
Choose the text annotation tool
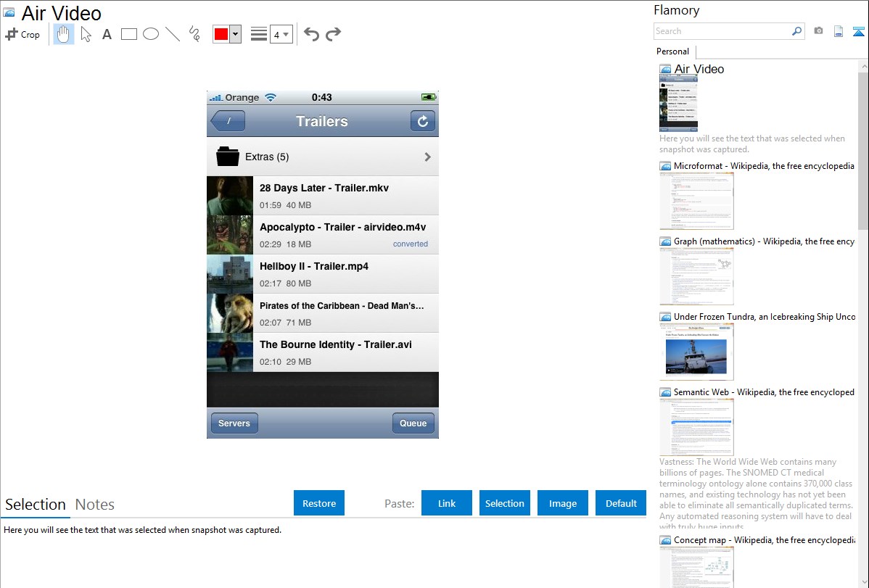(107, 34)
